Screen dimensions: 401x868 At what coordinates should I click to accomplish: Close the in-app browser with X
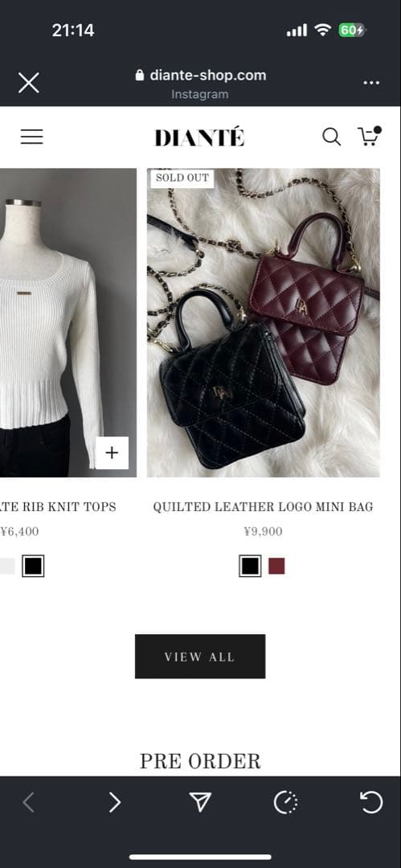pyautogui.click(x=28, y=83)
